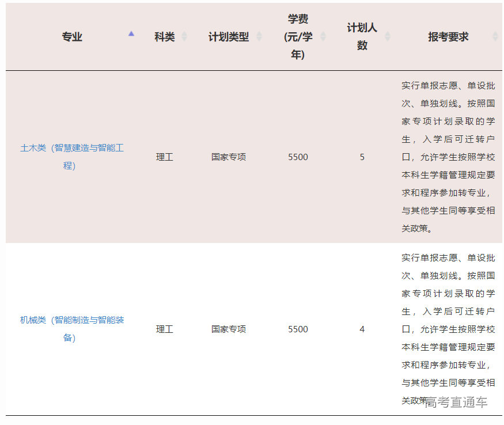Sort by 计划类型 using its arrow icon
504x425 pixels.
259,37
